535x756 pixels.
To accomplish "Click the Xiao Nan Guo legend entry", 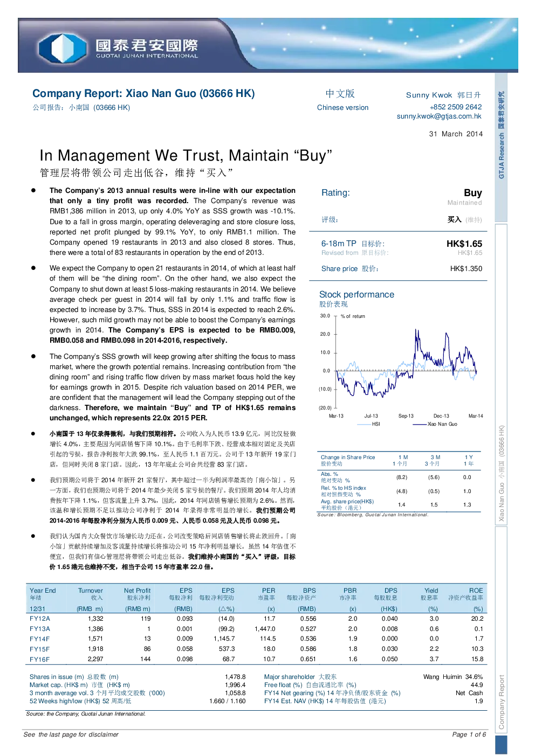I will pos(435,424).
